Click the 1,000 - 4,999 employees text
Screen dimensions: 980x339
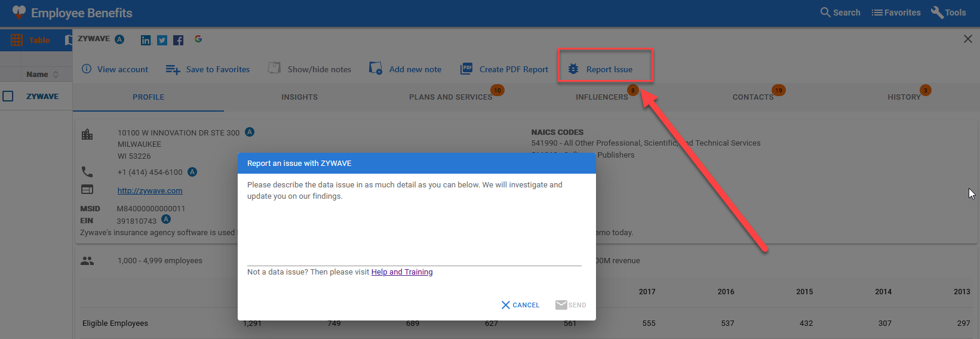tap(160, 261)
